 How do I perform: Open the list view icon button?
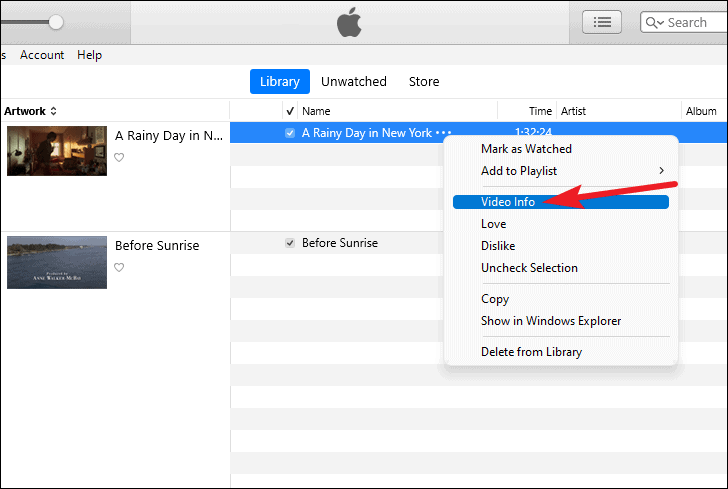click(602, 22)
